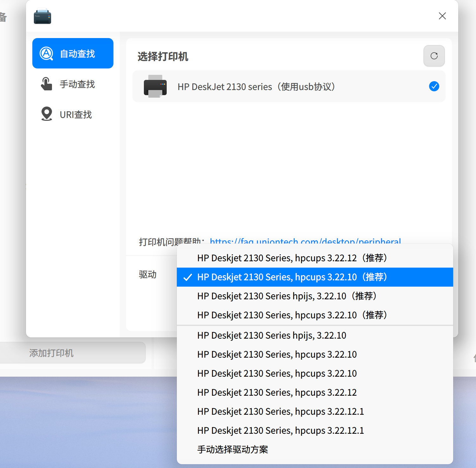This screenshot has height=468, width=476.
Task: Pick the checked hpcups 3.22.10（推荐）driver entry
Action: (x=315, y=277)
